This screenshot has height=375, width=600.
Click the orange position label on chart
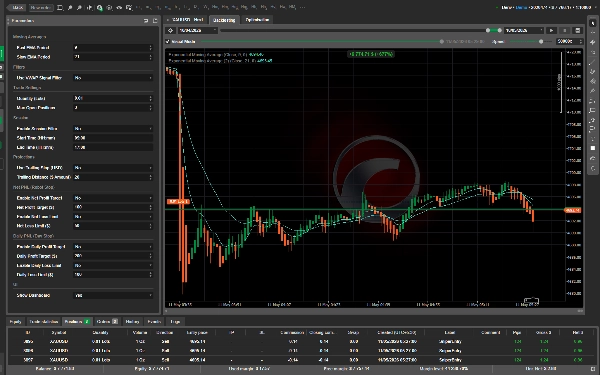pyautogui.click(x=178, y=201)
